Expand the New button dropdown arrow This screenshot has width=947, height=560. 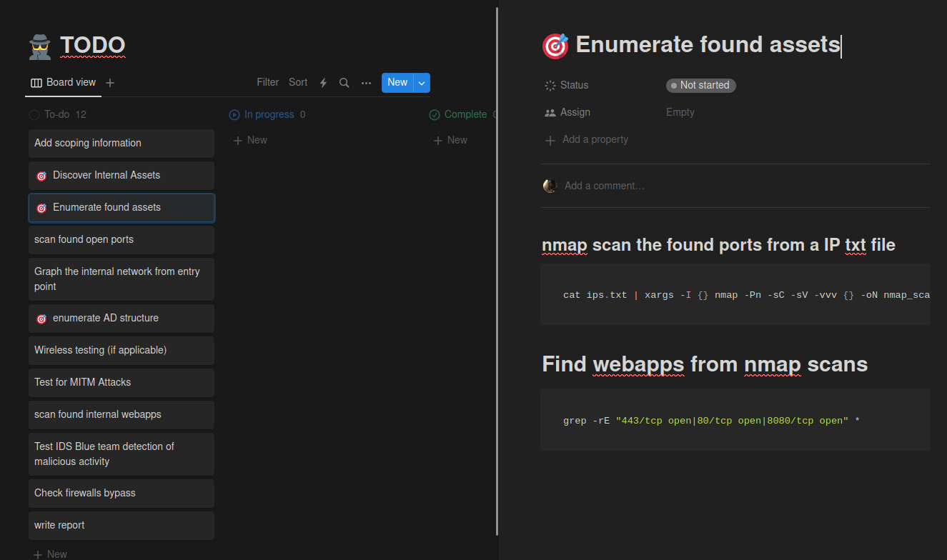(422, 83)
